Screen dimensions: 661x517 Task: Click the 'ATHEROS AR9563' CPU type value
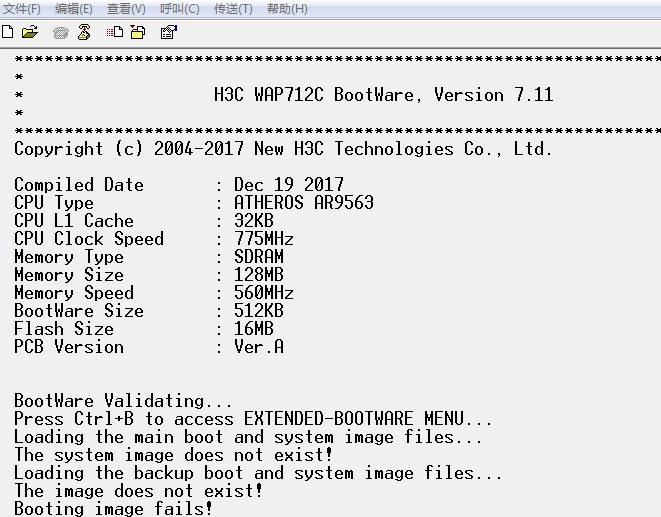click(304, 203)
